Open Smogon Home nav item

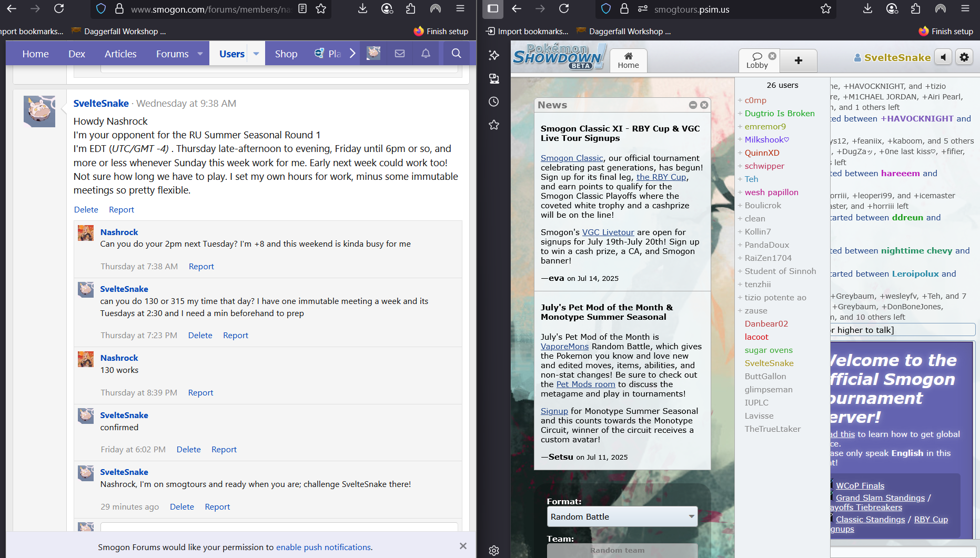[x=35, y=54]
